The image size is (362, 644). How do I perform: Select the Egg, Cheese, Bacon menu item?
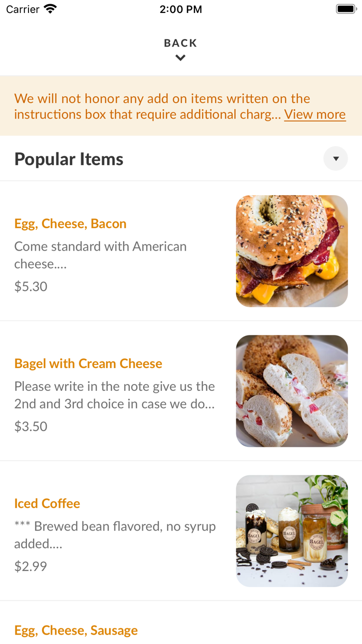(70, 224)
